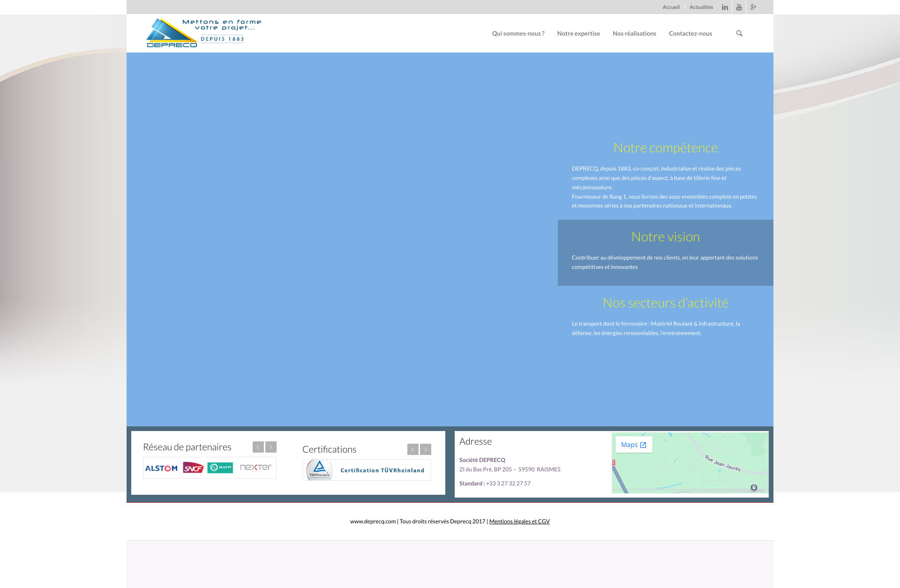Image resolution: width=900 pixels, height=588 pixels.
Task: Click the Certifications heading
Action: pos(330,449)
